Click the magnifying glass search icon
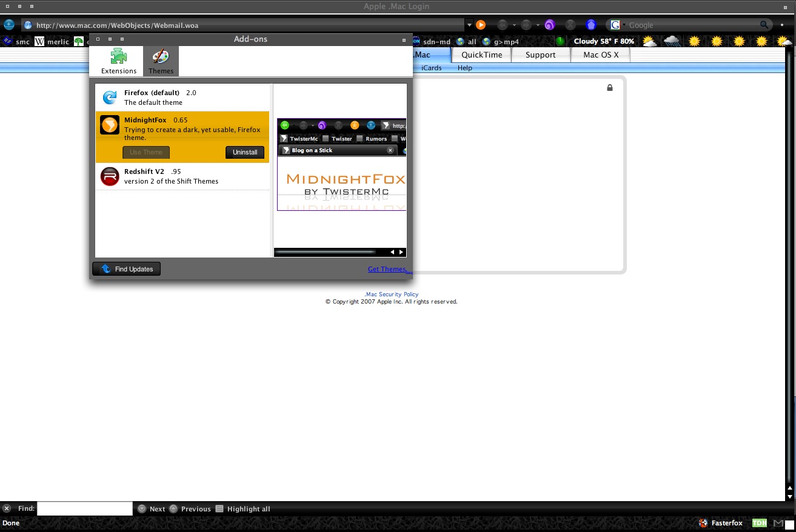The image size is (796, 532). point(764,25)
